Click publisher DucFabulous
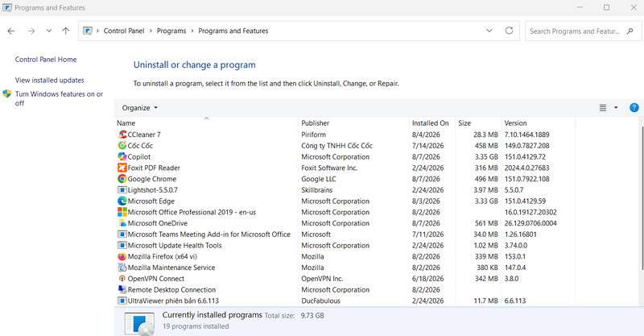The height and width of the screenshot is (336, 644). [320, 301]
